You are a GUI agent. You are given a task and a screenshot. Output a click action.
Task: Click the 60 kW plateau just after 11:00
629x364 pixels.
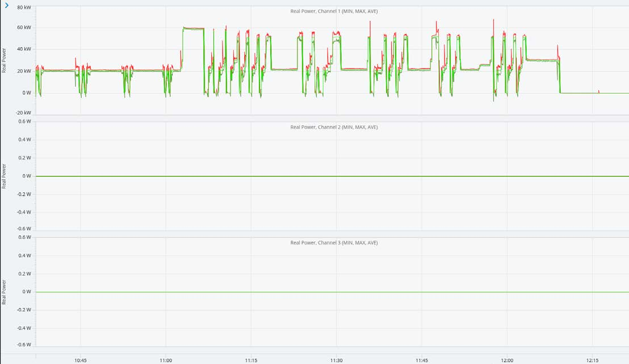193,27
